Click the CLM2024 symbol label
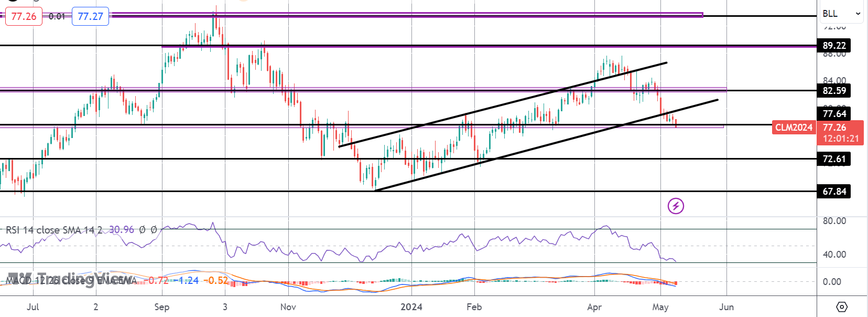This screenshot has width=868, height=317. point(794,128)
